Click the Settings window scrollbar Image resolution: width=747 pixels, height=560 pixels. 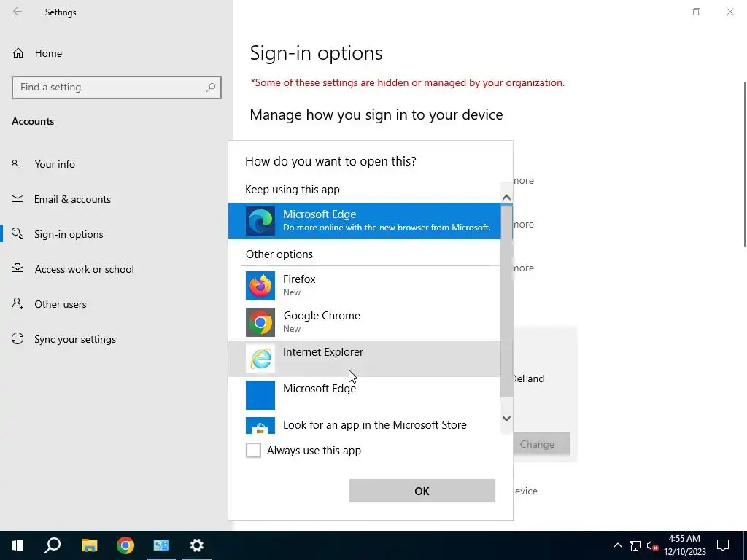[745, 164]
